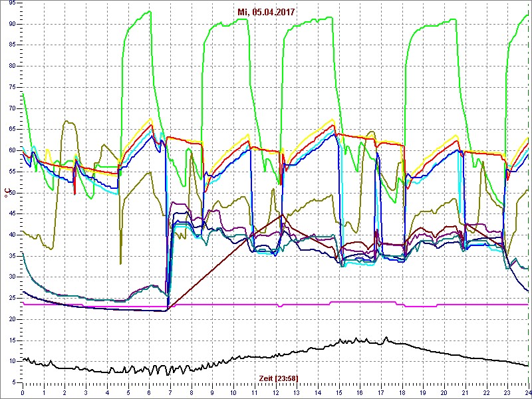The height and width of the screenshot is (399, 532).
Task: Select the 90 tick on the temperature axis
Action: (13, 24)
